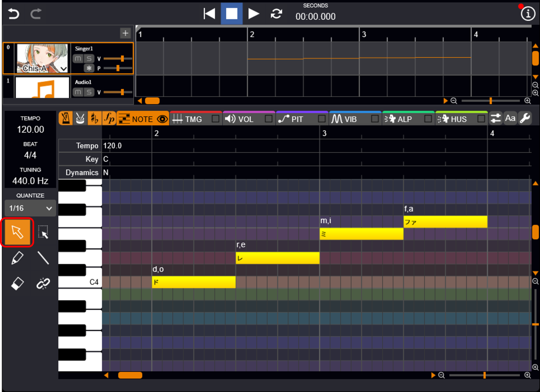Open settings with the wrench icon
540x392 pixels.
point(524,119)
